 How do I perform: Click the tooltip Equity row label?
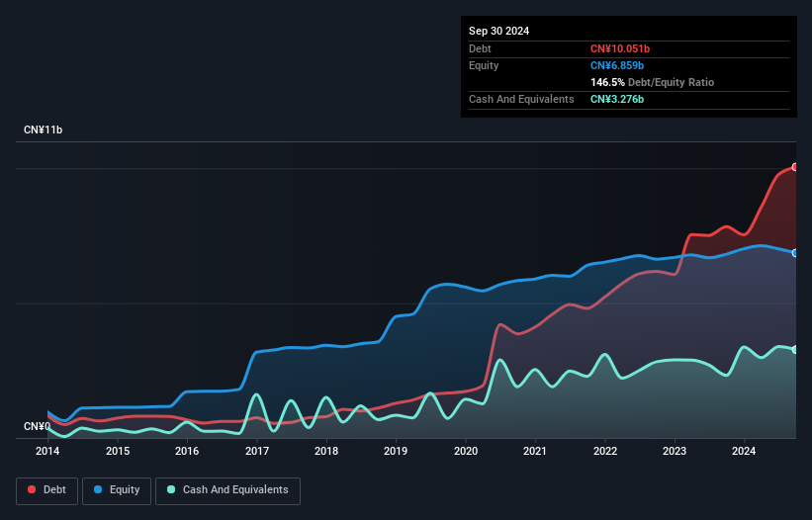[484, 65]
